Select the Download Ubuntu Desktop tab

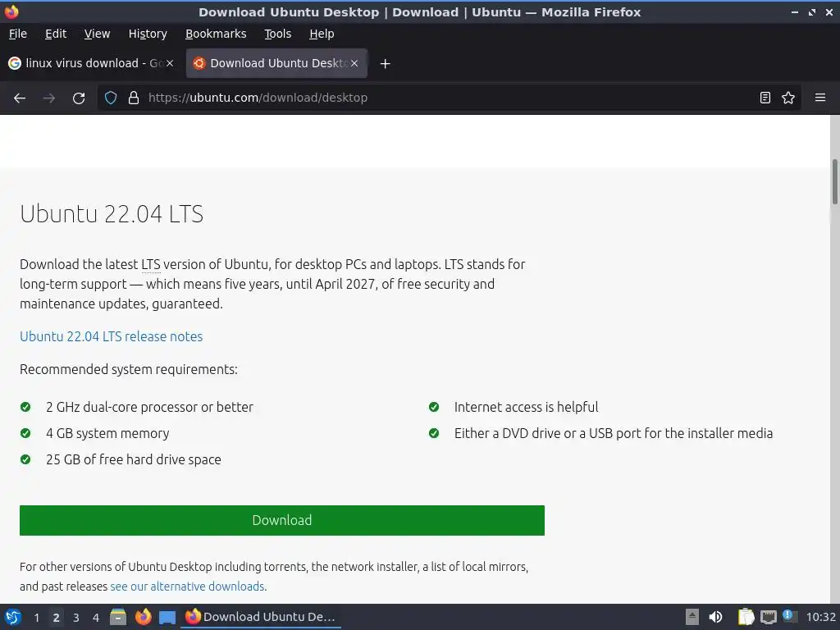click(x=276, y=63)
